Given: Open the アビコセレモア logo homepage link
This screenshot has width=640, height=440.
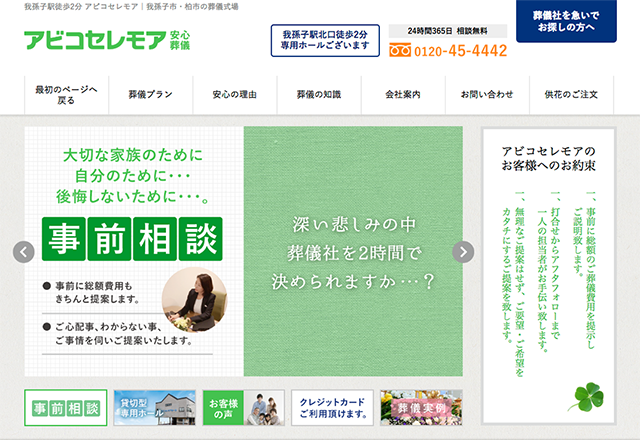Looking at the screenshot, I should (96, 40).
